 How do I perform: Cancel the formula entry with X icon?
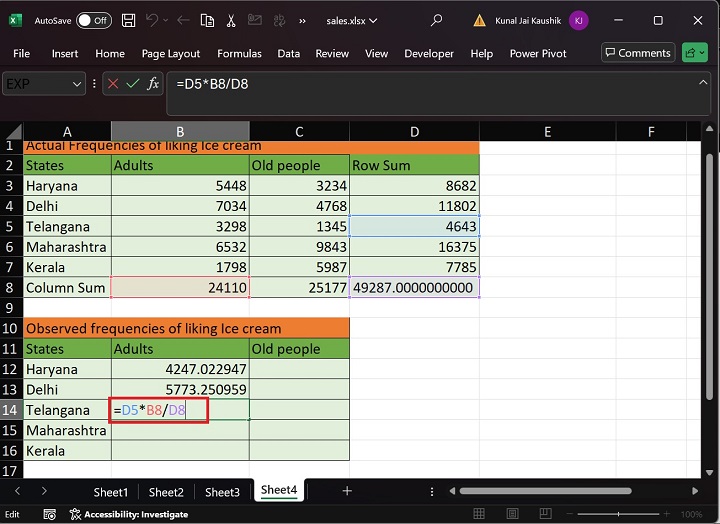(x=112, y=85)
